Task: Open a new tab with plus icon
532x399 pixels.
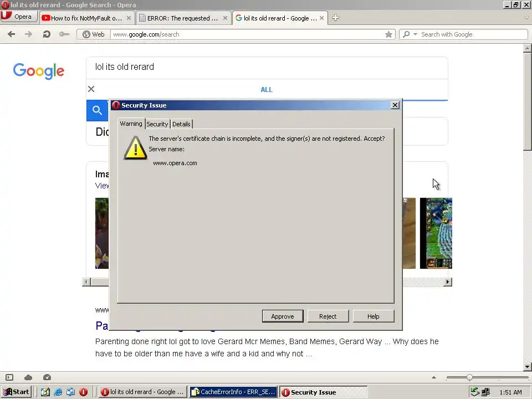Action: (x=335, y=18)
